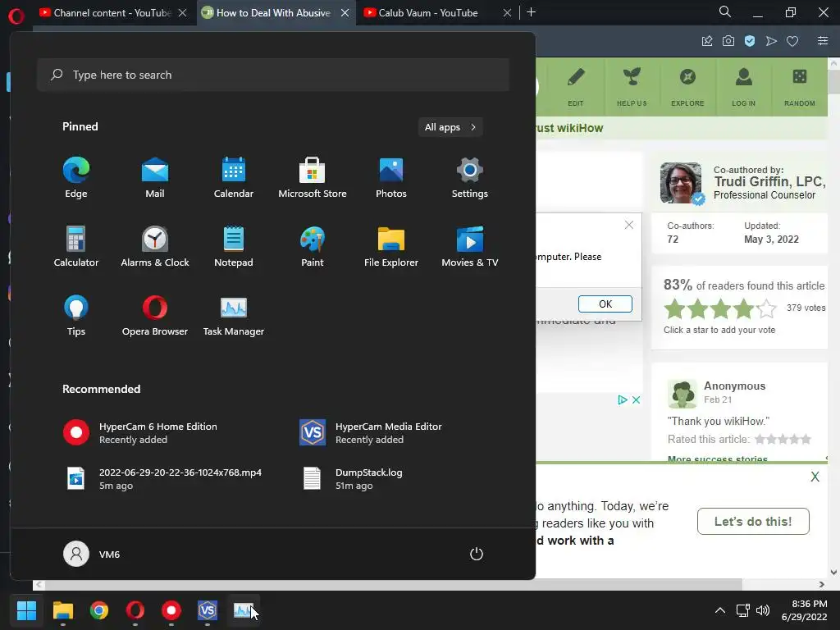
Task: Click wikiHow LOG IN button
Action: (x=743, y=87)
